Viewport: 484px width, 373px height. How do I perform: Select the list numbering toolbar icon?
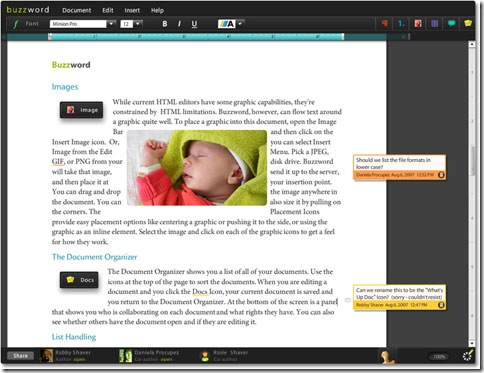pyautogui.click(x=401, y=23)
